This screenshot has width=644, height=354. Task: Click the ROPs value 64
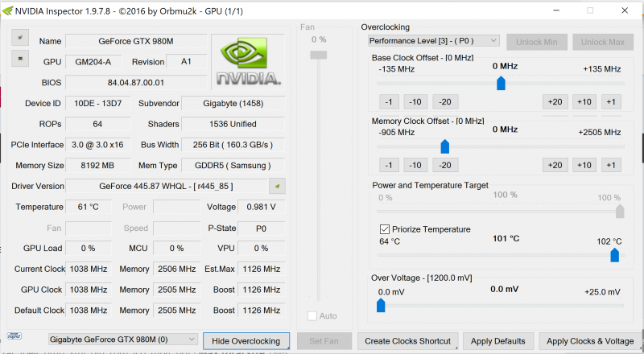click(x=97, y=124)
